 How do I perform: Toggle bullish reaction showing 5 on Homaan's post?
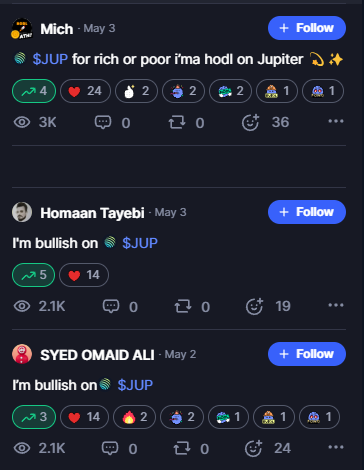coord(33,275)
